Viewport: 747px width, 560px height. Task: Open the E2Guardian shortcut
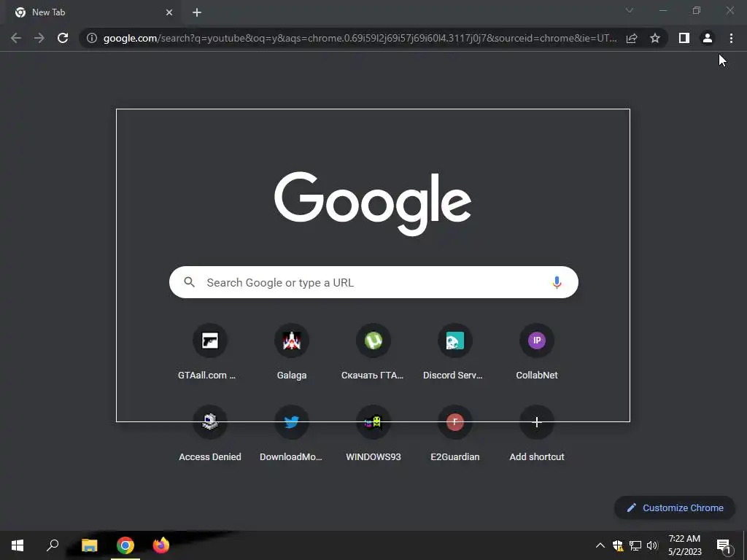(x=455, y=433)
